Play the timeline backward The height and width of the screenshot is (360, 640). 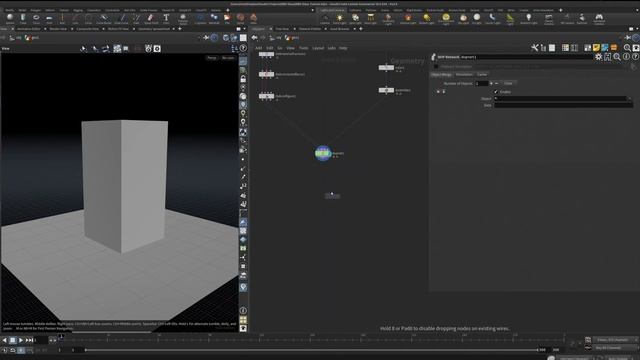point(4,340)
